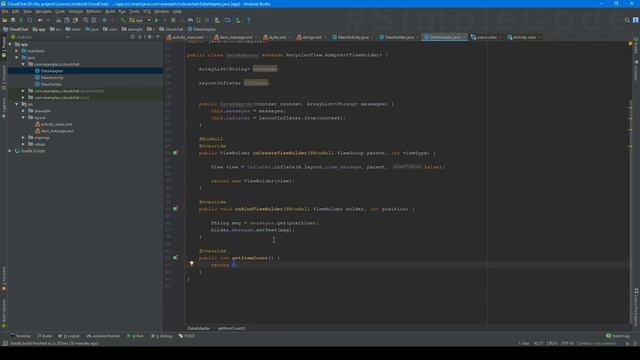640x360 pixels.
Task: Open the Run tool window button
Action: click(x=136, y=336)
